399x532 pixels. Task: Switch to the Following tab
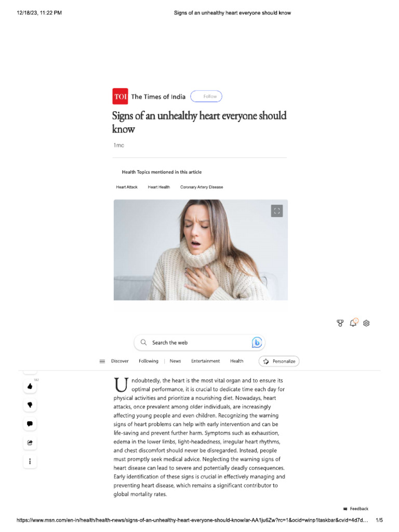[148, 361]
